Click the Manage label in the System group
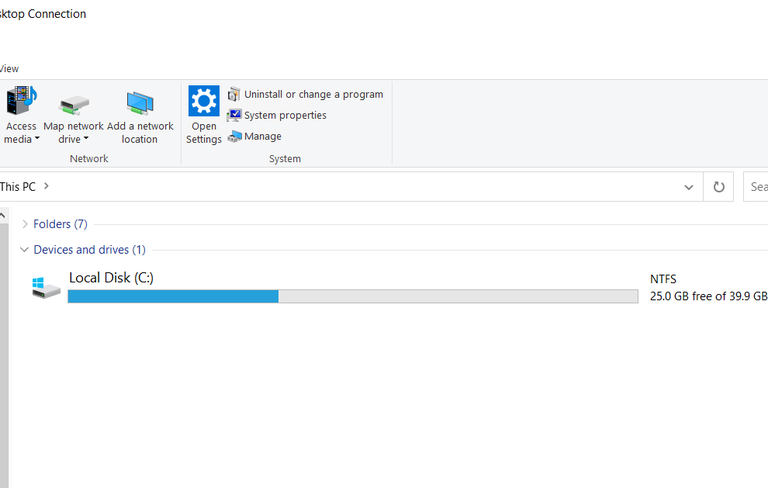The height and width of the screenshot is (488, 768). pos(263,136)
